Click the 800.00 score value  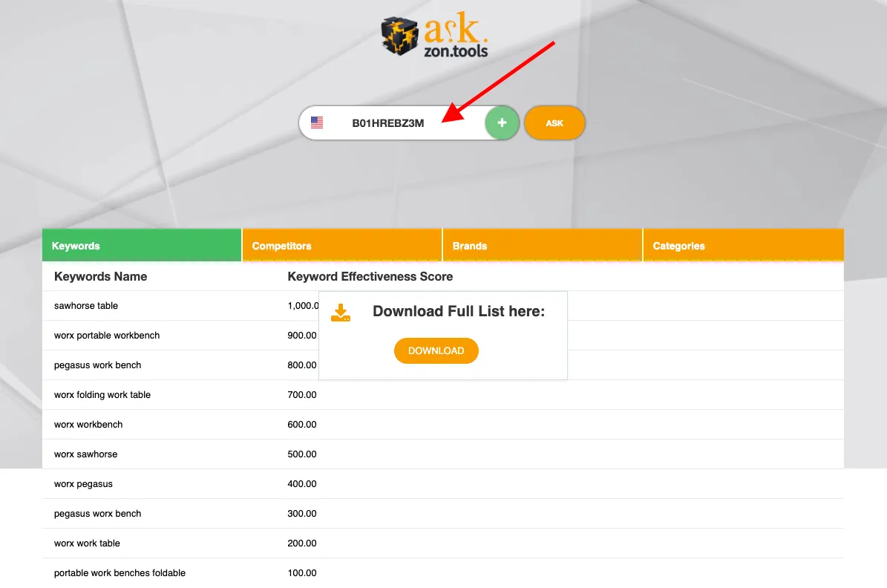(302, 365)
